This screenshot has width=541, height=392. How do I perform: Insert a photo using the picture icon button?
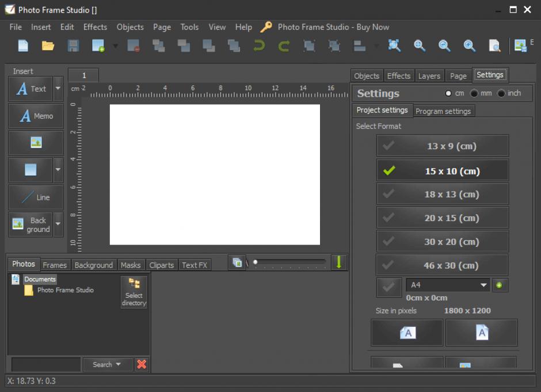point(36,143)
